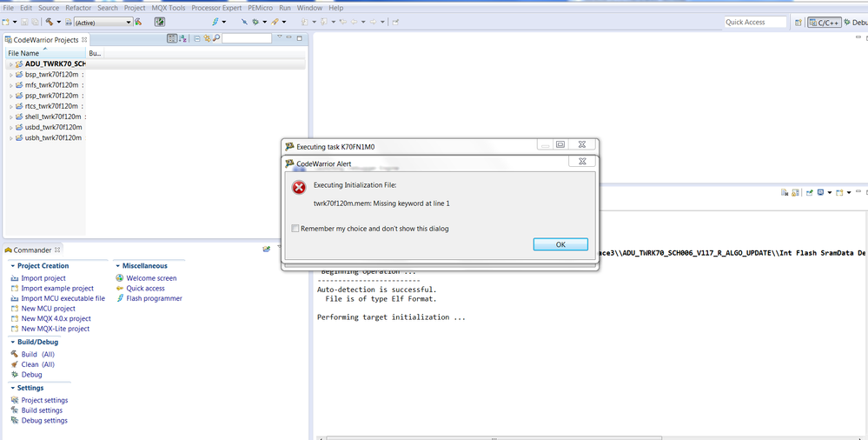This screenshot has height=440, width=868.
Task: Click the sort alphabetically icon in Projects panel
Action: (182, 38)
